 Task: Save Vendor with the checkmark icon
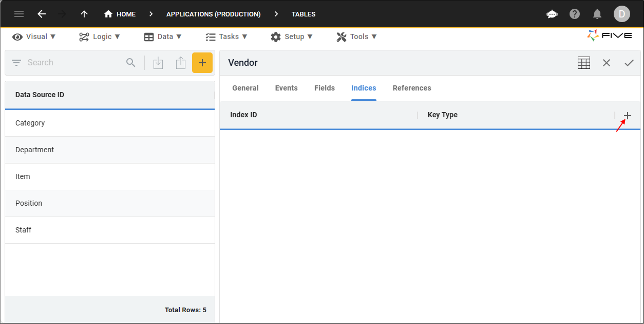click(629, 63)
